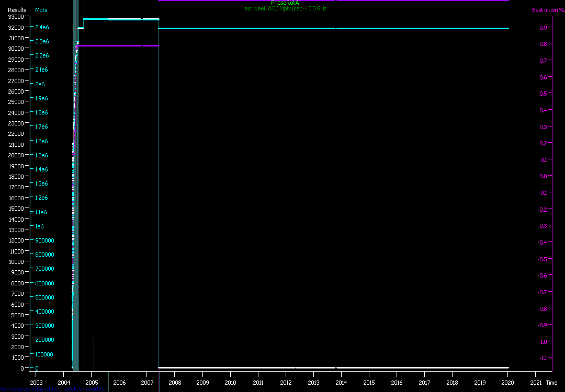565x392 pixels.
Task: Click the white data line along the bottom
Action: (x=335, y=367)
